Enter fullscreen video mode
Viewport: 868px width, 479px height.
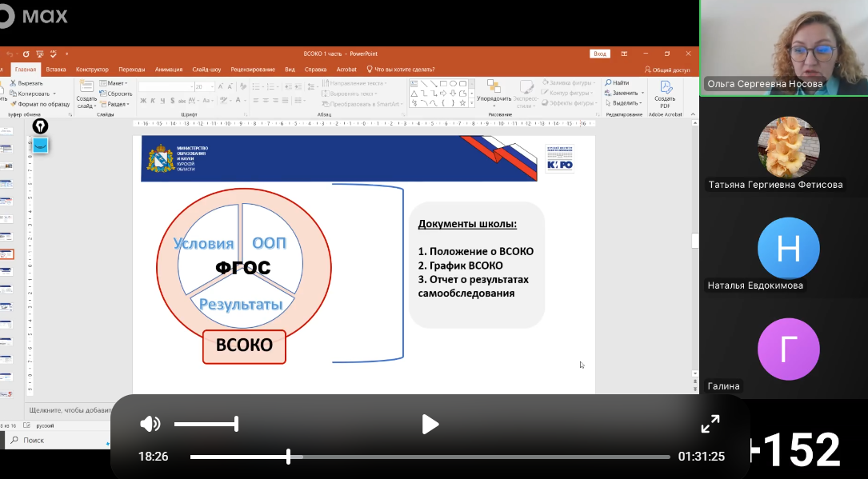[710, 424]
